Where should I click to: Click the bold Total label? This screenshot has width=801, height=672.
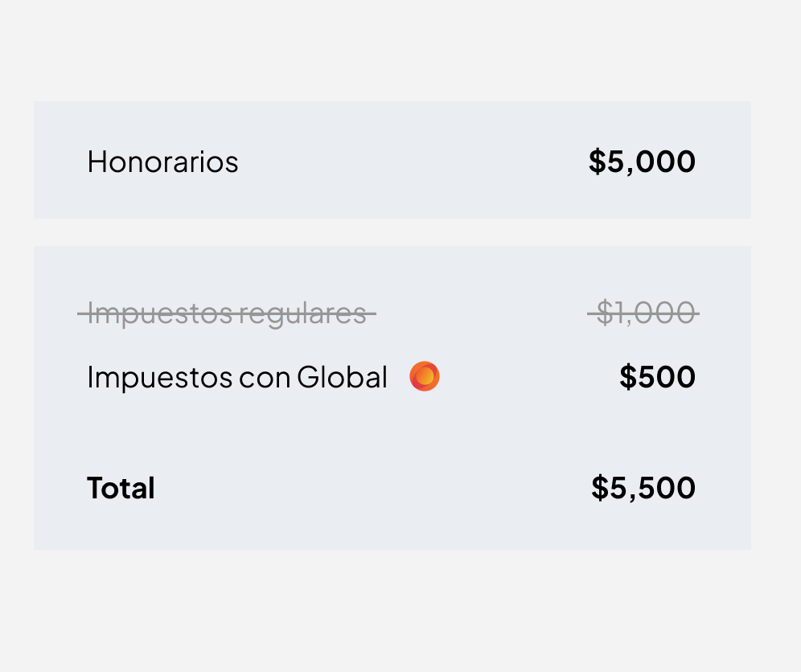tap(121, 488)
